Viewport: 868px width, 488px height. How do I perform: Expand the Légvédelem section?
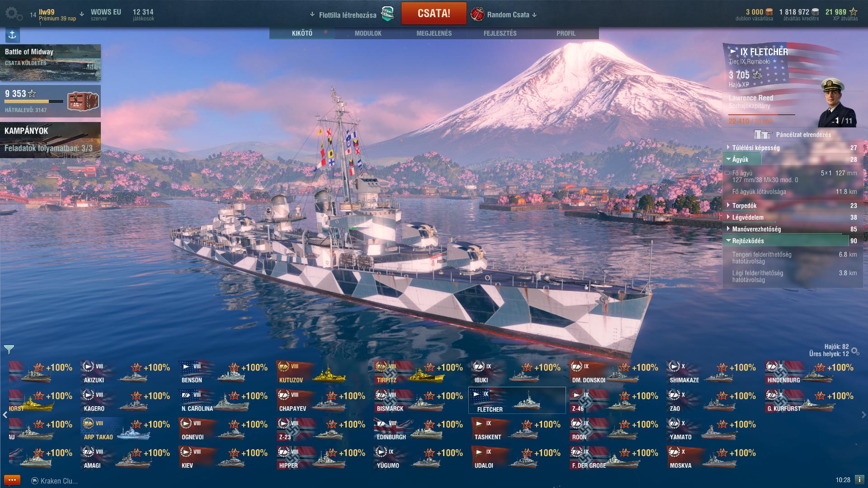pyautogui.click(x=792, y=217)
